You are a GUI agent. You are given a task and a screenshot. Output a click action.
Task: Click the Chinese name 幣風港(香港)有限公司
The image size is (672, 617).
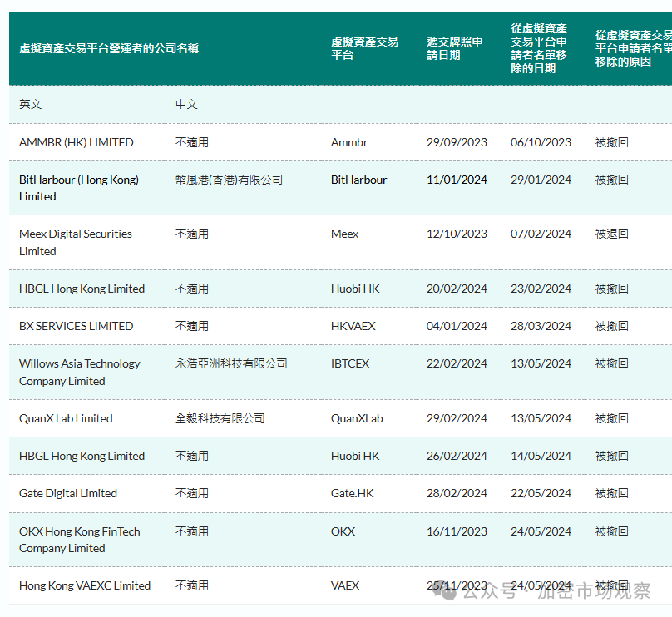(229, 180)
